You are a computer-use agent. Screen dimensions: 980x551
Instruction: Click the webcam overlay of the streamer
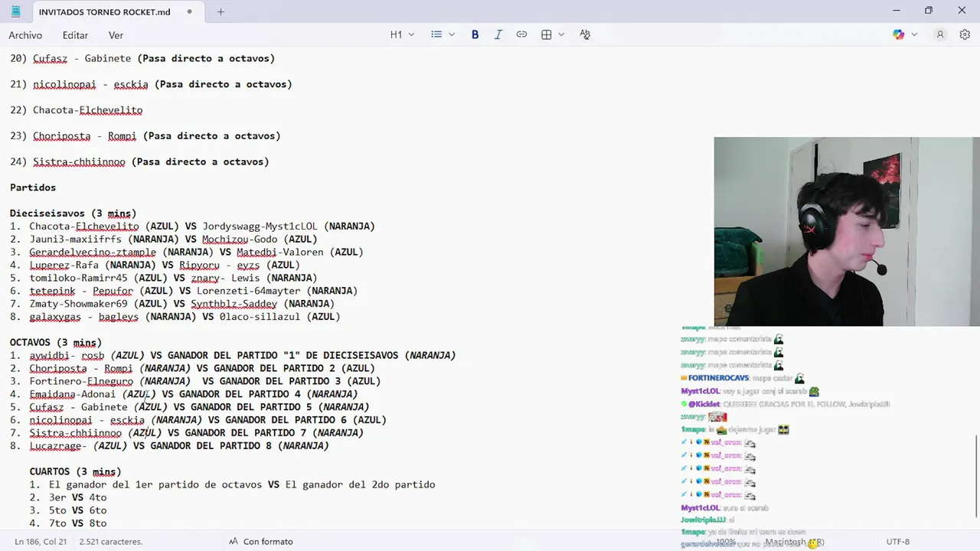tap(847, 231)
